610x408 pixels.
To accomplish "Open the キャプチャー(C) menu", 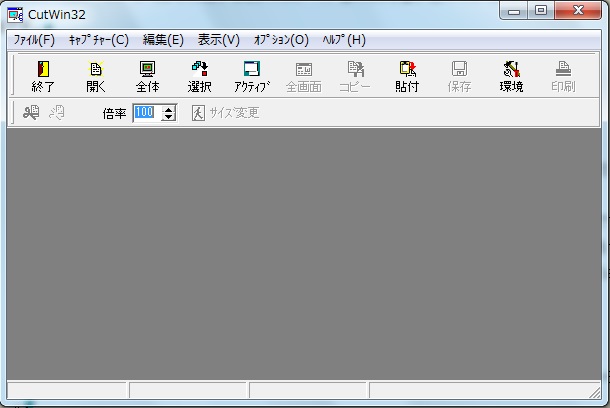I will [99, 40].
